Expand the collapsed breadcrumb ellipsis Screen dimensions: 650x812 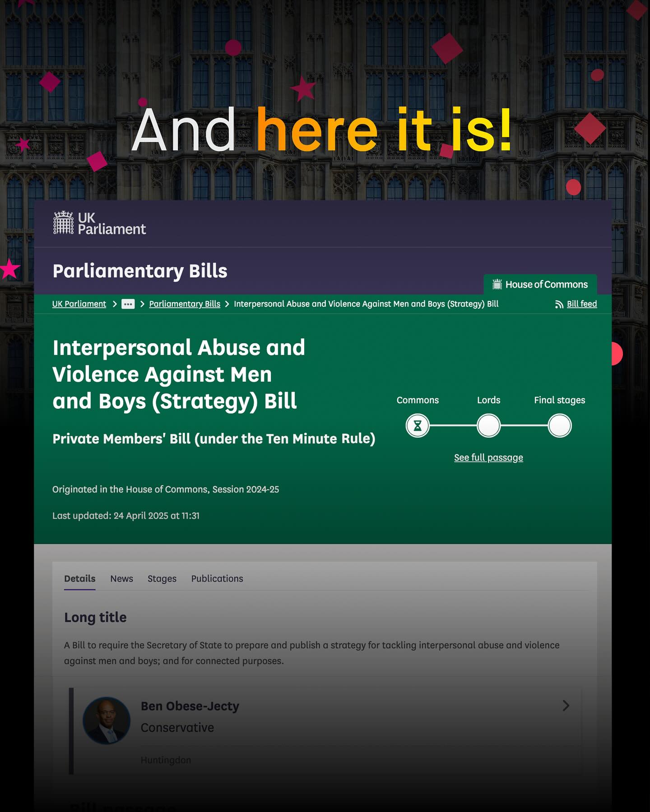(x=128, y=304)
